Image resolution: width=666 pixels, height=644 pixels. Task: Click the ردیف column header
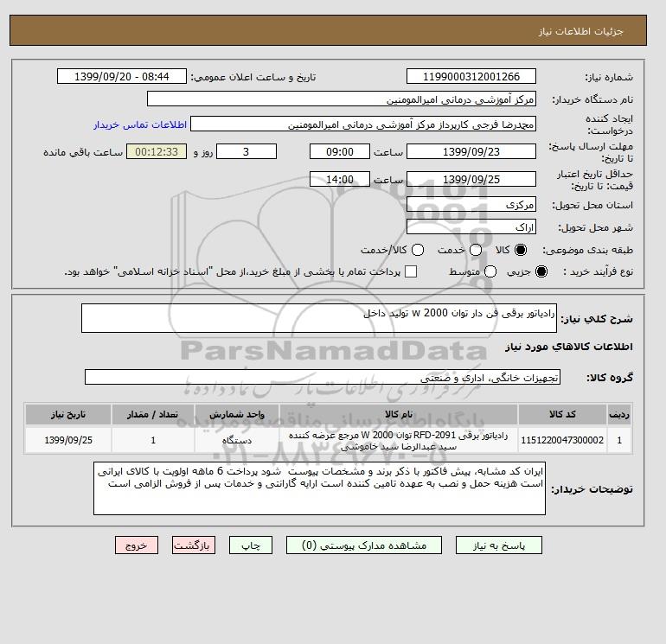pos(619,414)
